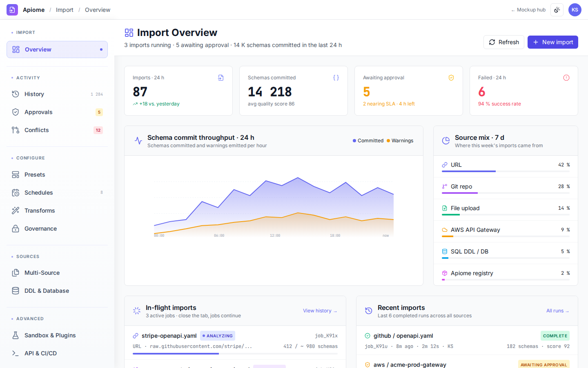Screen dimensions: 588x368
Task: Open Schedules in the sidebar
Action: (57, 193)
